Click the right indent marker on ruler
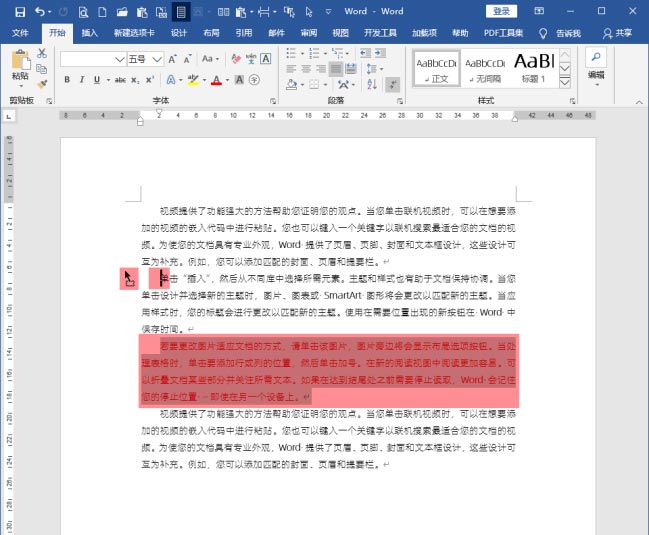649x535 pixels. [514, 119]
